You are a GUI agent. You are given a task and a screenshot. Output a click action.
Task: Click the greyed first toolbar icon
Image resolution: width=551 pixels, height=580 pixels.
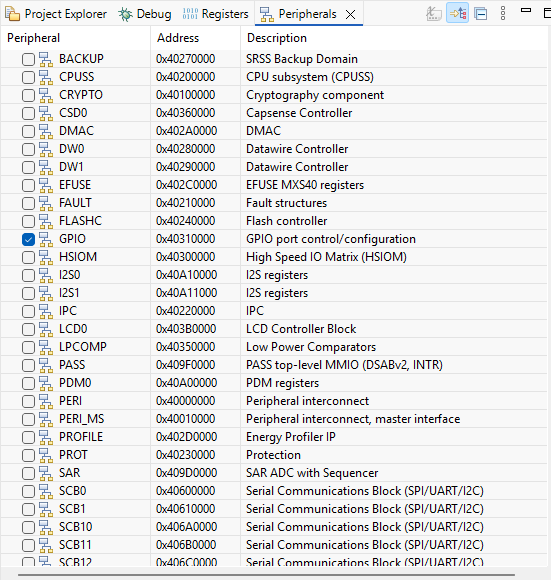(x=433, y=14)
